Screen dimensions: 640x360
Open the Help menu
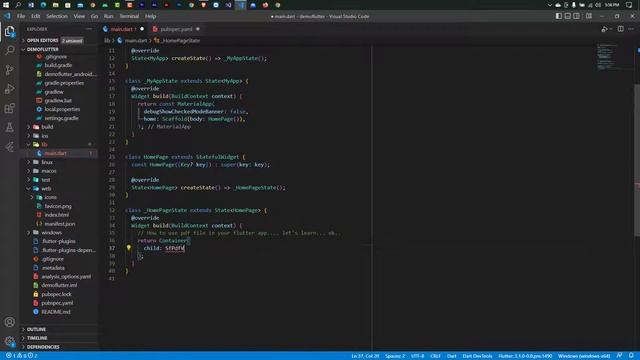(x=151, y=16)
